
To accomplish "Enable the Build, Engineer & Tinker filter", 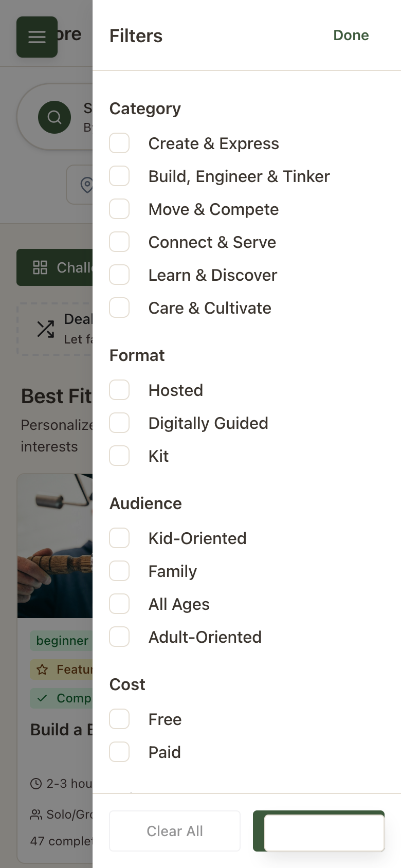I will coord(119,176).
